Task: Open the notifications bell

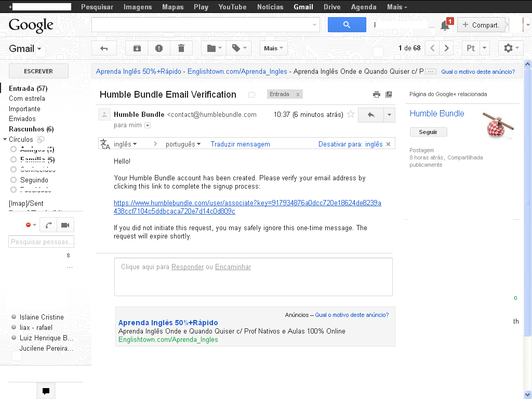Action: coord(445,25)
